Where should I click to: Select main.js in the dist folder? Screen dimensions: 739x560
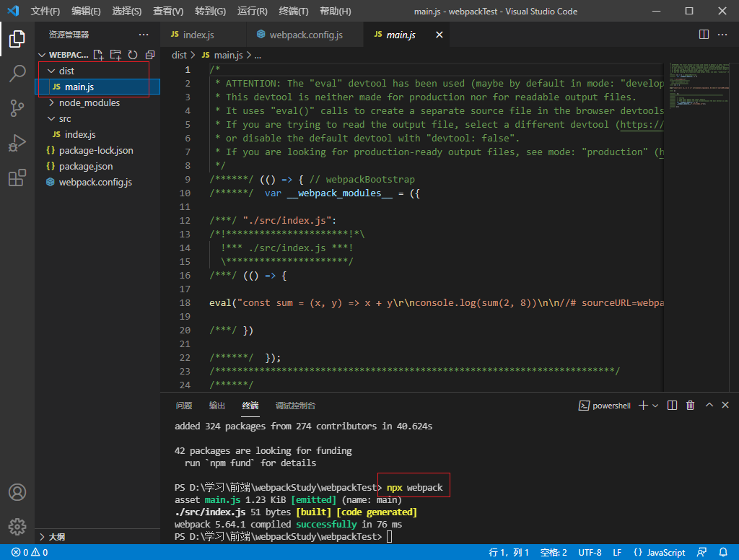98,87
